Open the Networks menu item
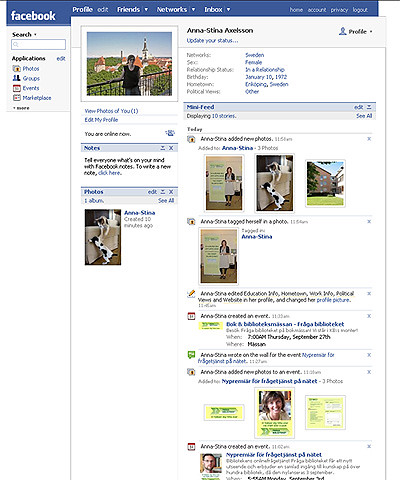Screen dimensions: 400x480 172,10
